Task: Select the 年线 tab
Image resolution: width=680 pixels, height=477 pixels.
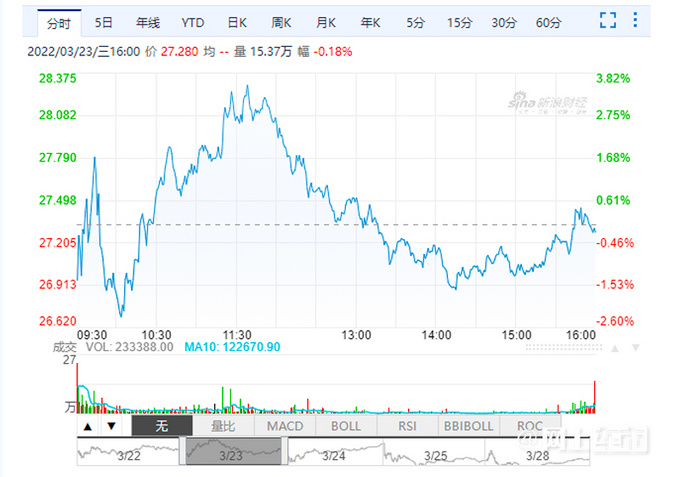Action: (x=148, y=23)
